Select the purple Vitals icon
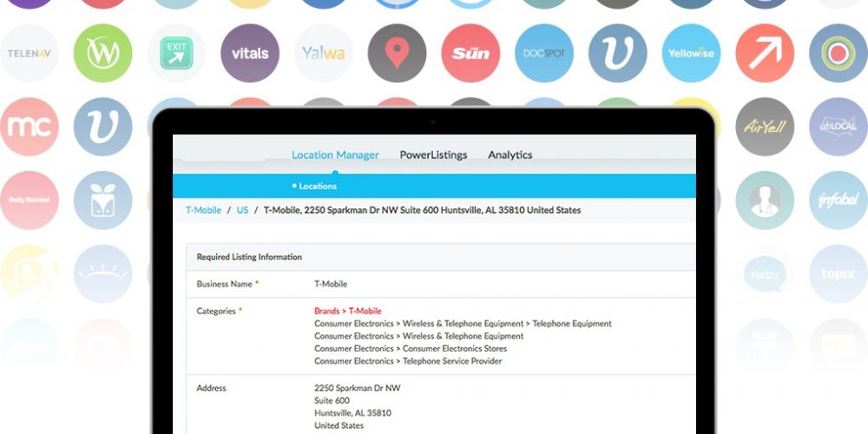Viewport: 868px width, 434px height. (250, 53)
